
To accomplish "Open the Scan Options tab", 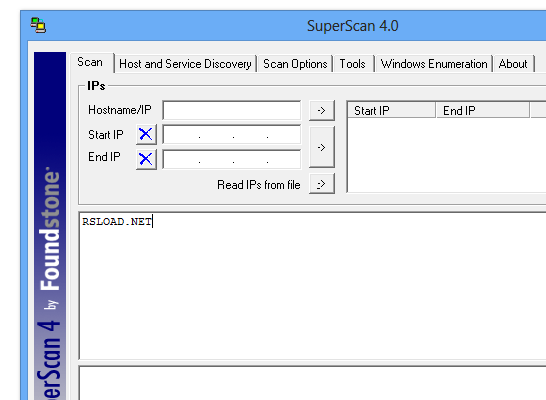I will tap(295, 64).
